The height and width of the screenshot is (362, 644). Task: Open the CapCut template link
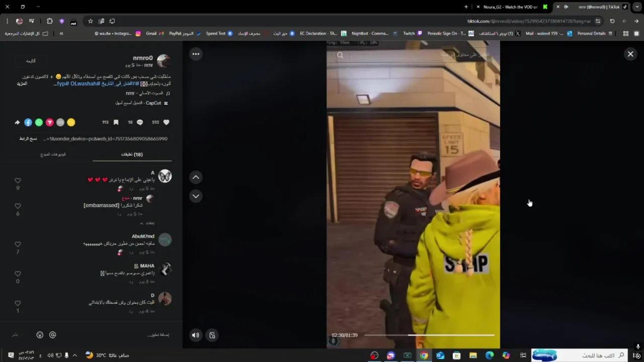(x=142, y=103)
